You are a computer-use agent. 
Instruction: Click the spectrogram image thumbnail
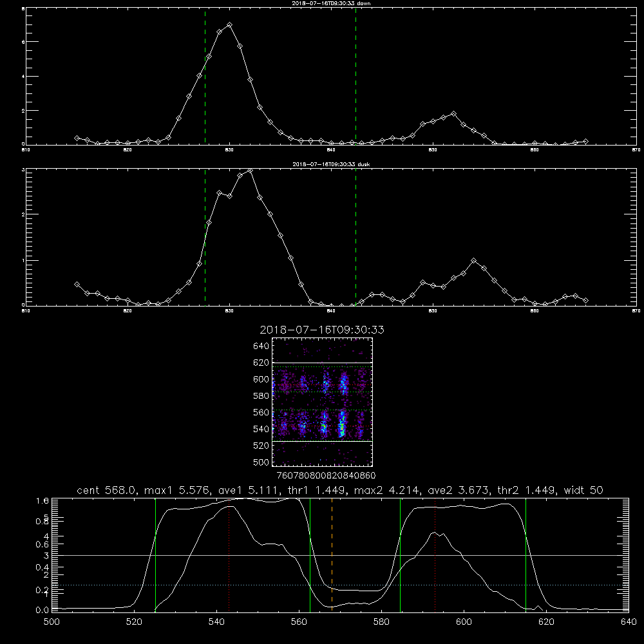pos(323,402)
